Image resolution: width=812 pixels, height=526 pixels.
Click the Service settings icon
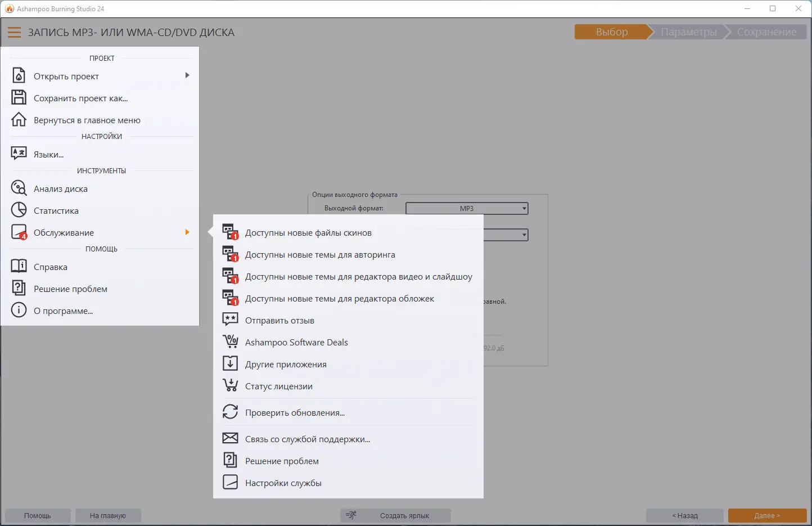230,483
